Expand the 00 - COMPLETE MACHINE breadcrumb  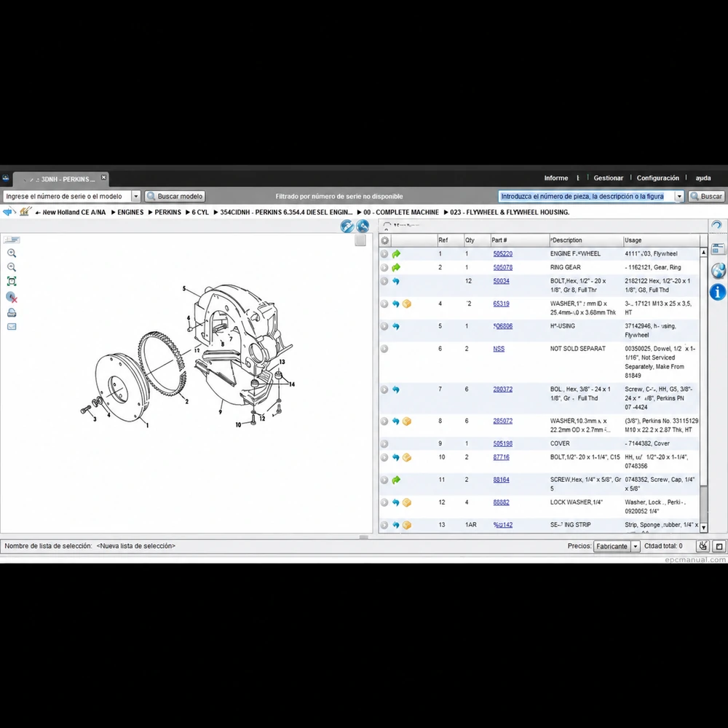coord(398,212)
